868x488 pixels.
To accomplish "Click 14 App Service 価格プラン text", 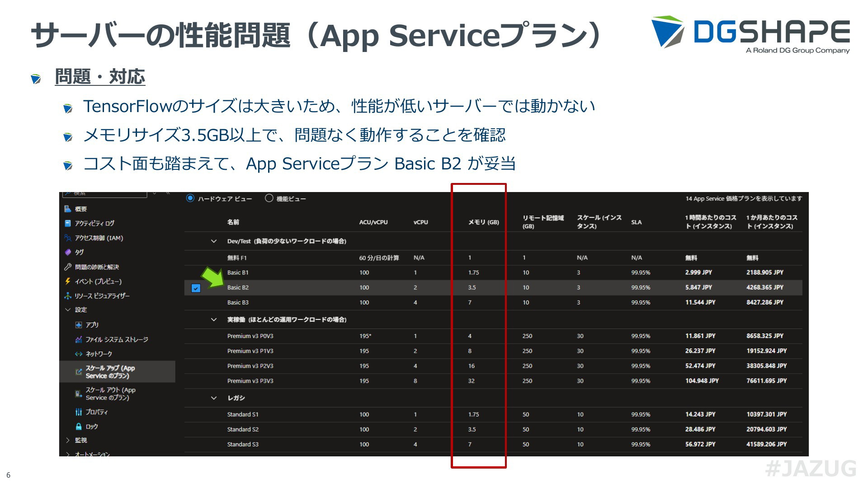I will tap(744, 198).
